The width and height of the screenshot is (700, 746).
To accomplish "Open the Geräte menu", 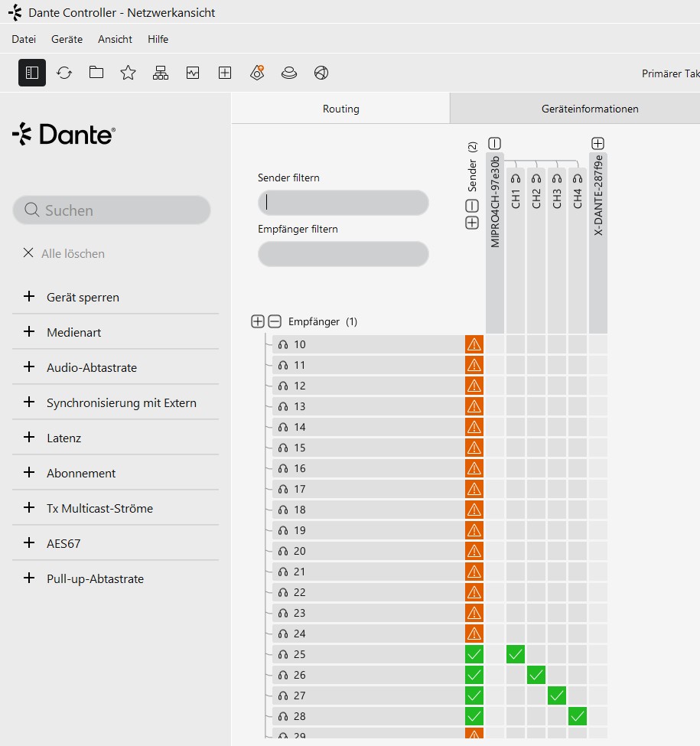I will tap(67, 39).
